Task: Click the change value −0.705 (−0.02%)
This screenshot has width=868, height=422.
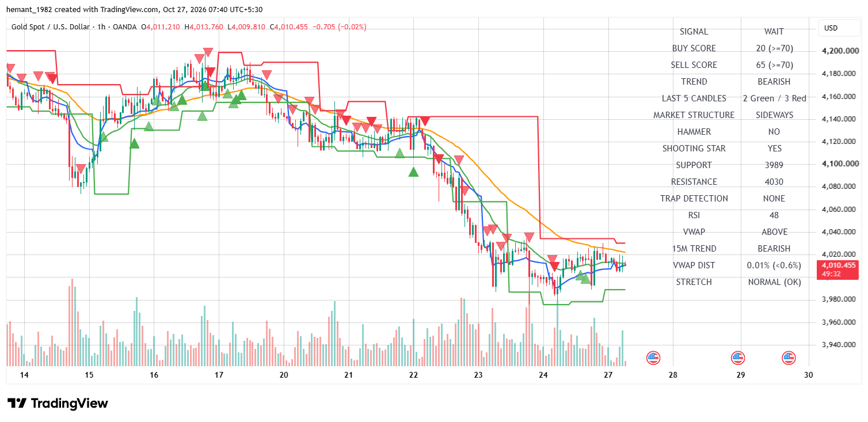Action: (339, 27)
